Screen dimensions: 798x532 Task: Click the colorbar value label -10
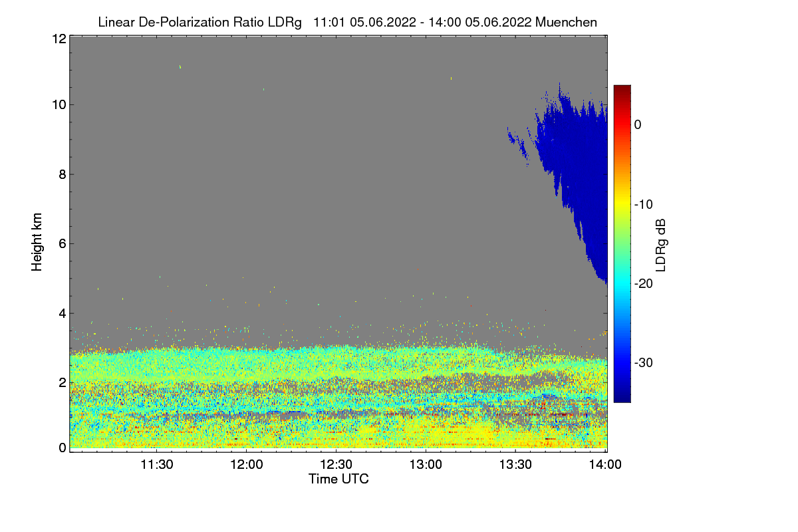point(642,204)
